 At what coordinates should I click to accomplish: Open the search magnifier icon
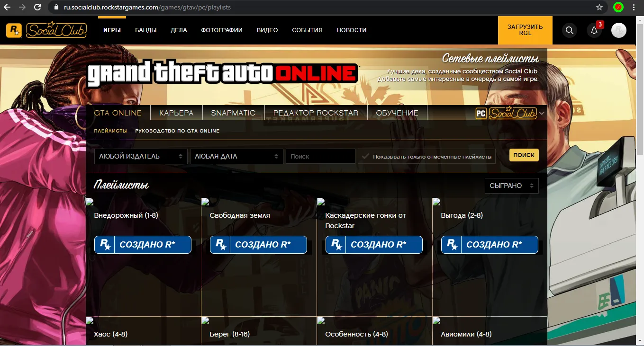coord(570,30)
